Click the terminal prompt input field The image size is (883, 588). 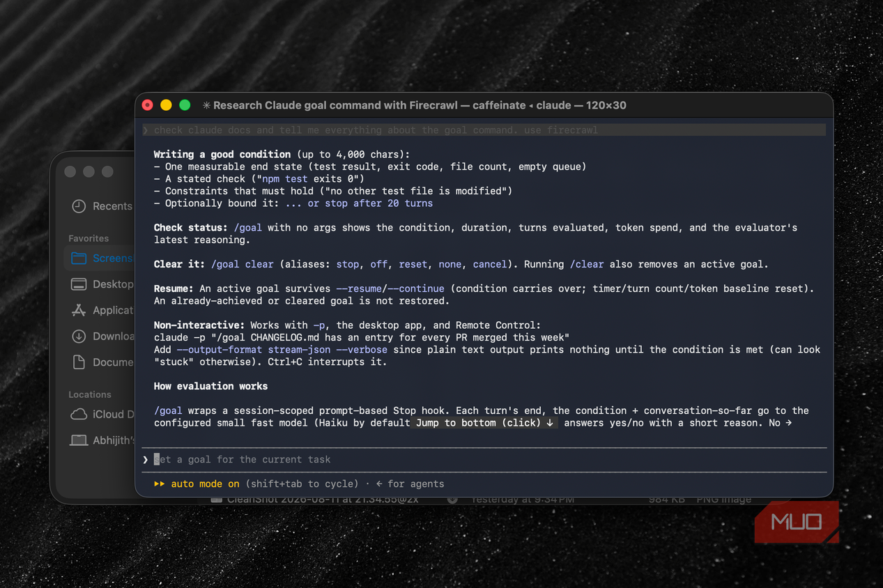(x=484, y=460)
